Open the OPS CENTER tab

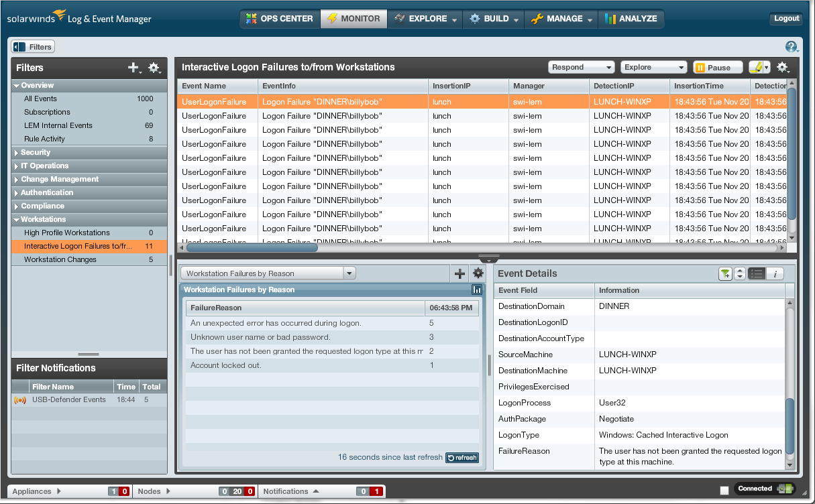[280, 19]
